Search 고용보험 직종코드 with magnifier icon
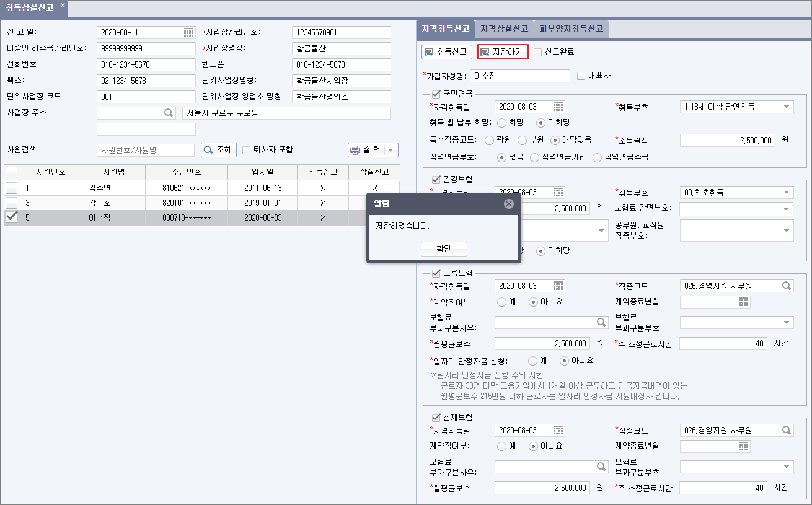Viewport: 812px width, 505px height. click(786, 286)
